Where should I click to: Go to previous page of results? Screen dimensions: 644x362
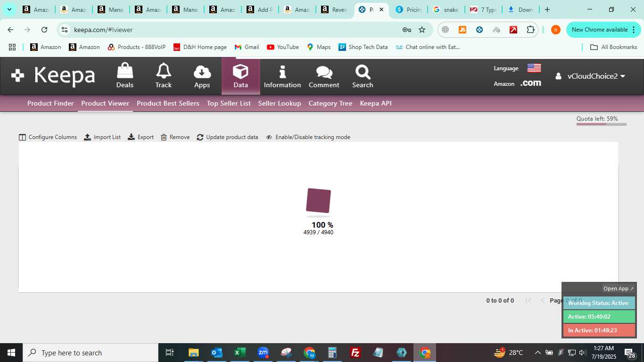point(543,300)
